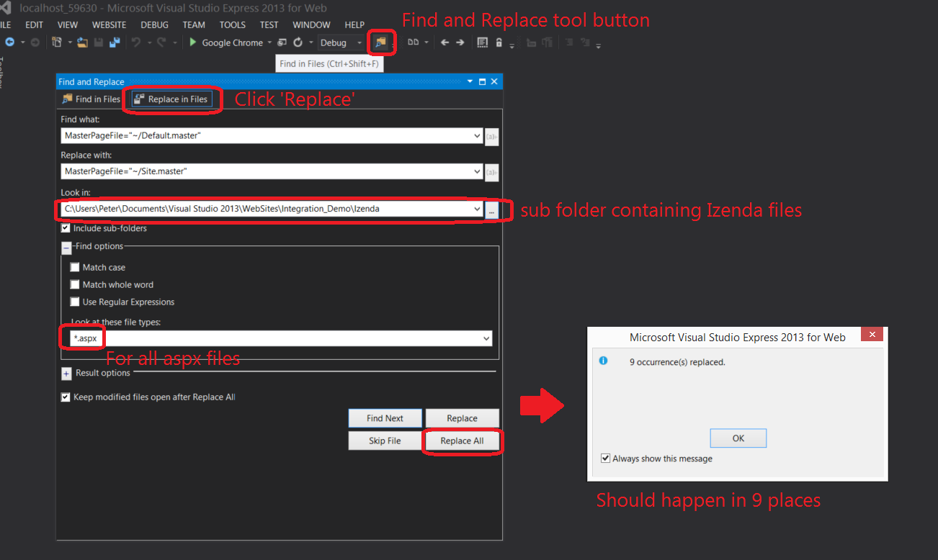Uncheck Always show this message
938x560 pixels.
(x=605, y=459)
